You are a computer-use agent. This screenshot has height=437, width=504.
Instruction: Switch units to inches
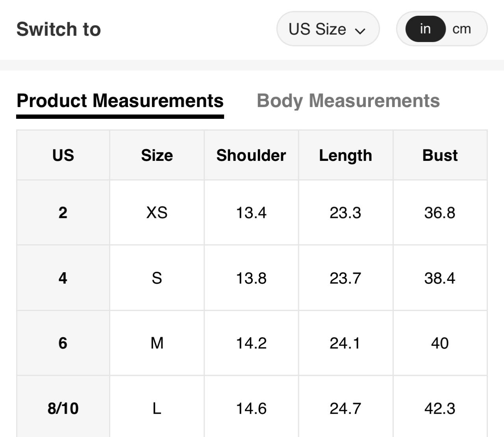click(425, 29)
